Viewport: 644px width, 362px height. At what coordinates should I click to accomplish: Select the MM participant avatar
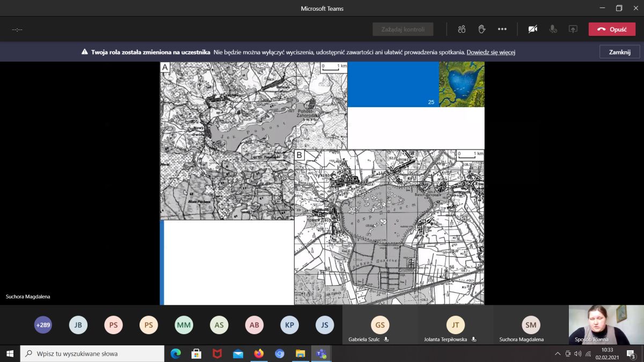tap(184, 325)
